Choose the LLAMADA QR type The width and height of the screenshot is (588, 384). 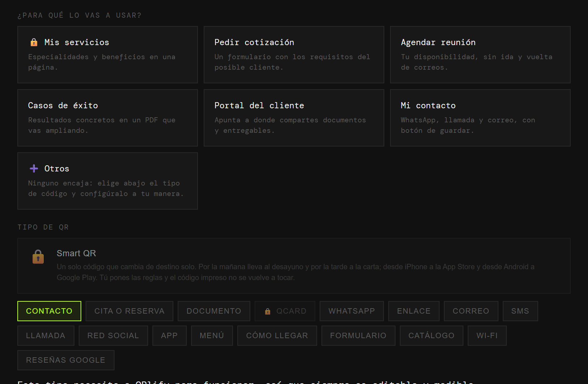pos(46,336)
